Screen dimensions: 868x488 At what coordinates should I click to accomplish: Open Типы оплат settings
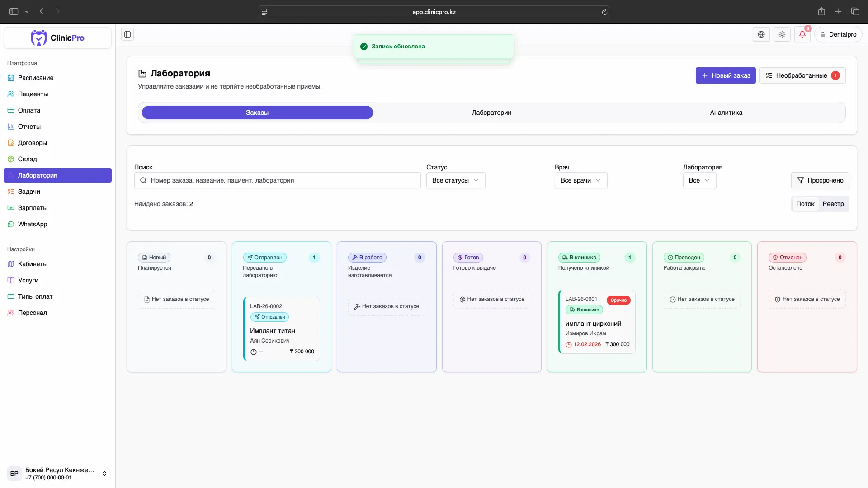pyautogui.click(x=57, y=296)
